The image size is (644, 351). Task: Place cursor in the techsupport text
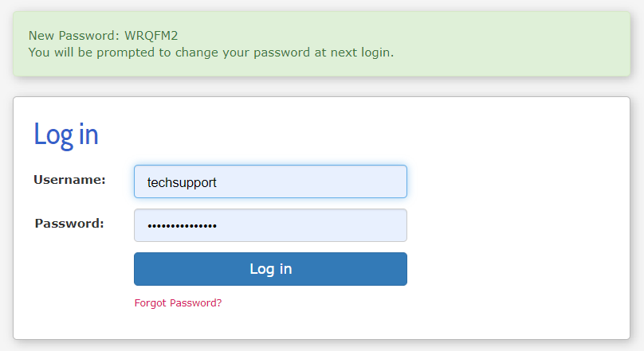182,182
